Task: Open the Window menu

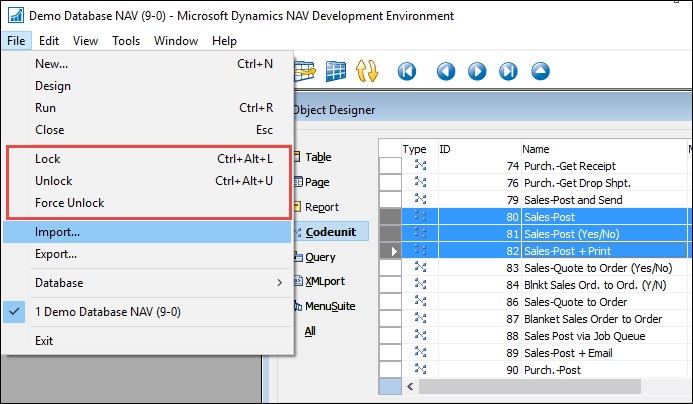Action: tap(176, 41)
